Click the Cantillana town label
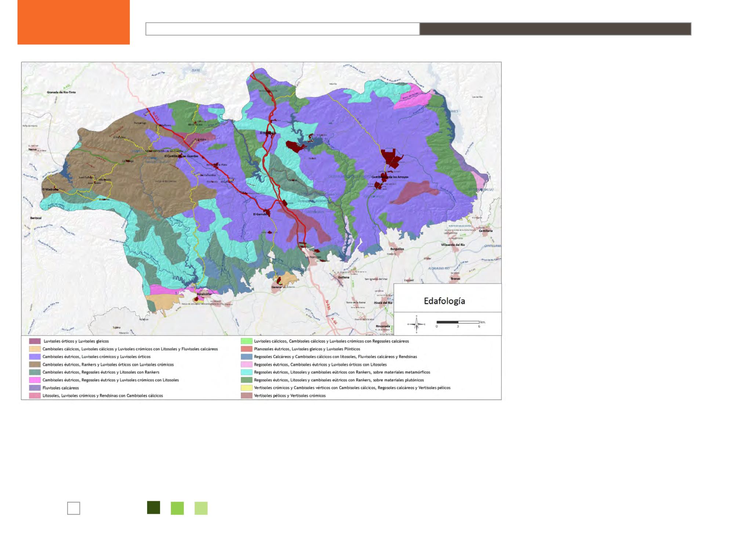This screenshot has height=534, width=756. pyautogui.click(x=486, y=231)
